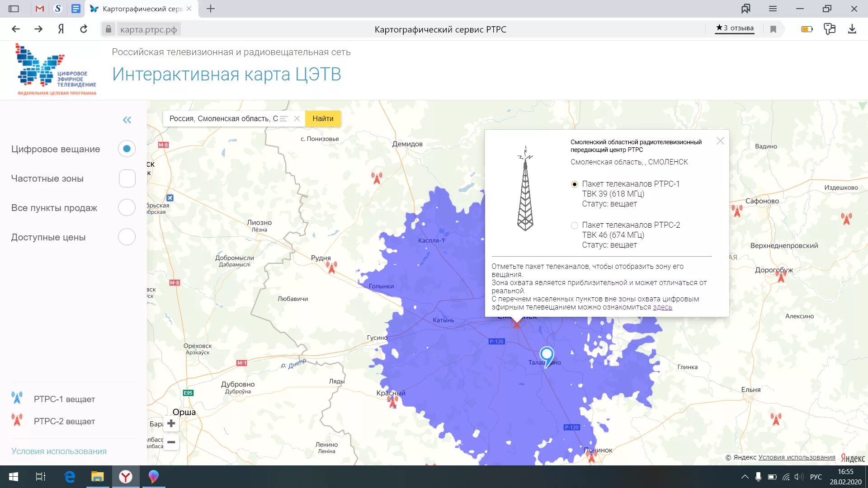Select the Доступные цены option
This screenshot has width=868, height=488.
[127, 237]
